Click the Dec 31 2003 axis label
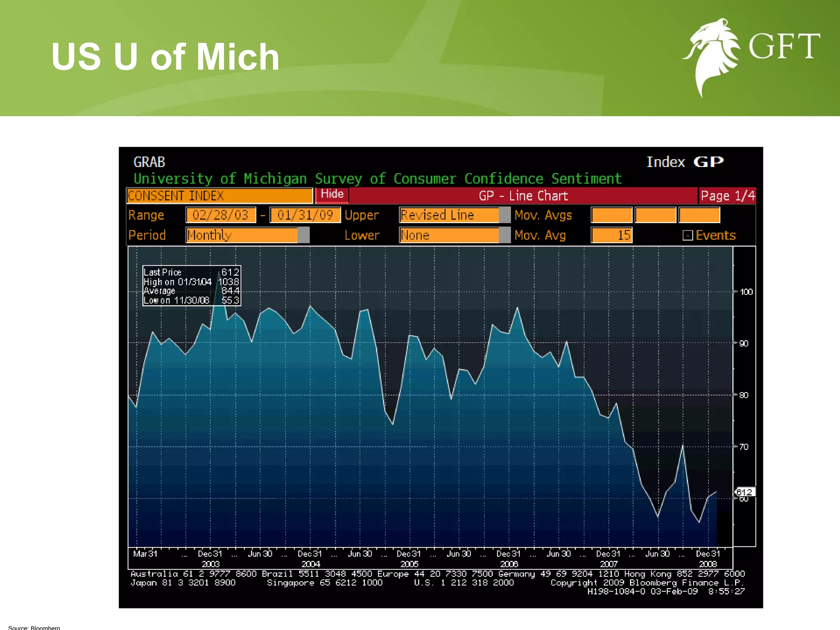 (210, 559)
